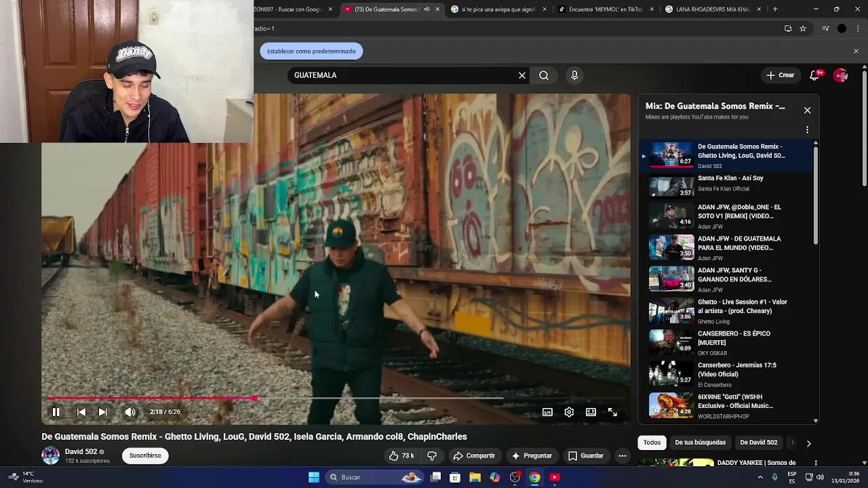Image resolution: width=868 pixels, height=488 pixels.
Task: Dislike the video
Action: (x=432, y=455)
